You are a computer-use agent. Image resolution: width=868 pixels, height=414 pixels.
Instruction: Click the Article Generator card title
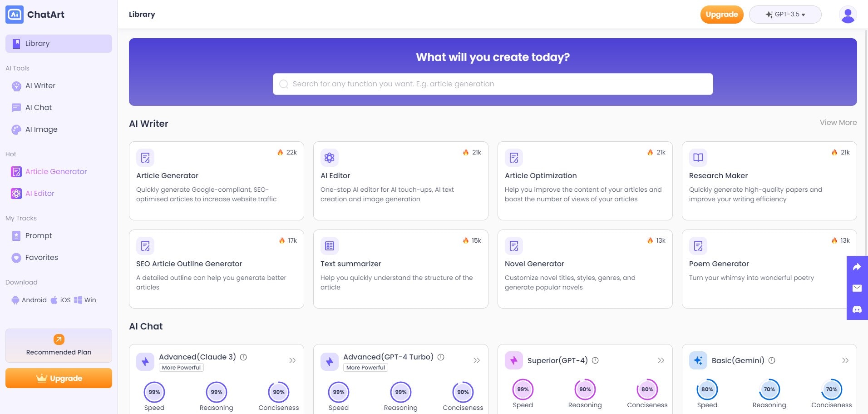pos(167,176)
